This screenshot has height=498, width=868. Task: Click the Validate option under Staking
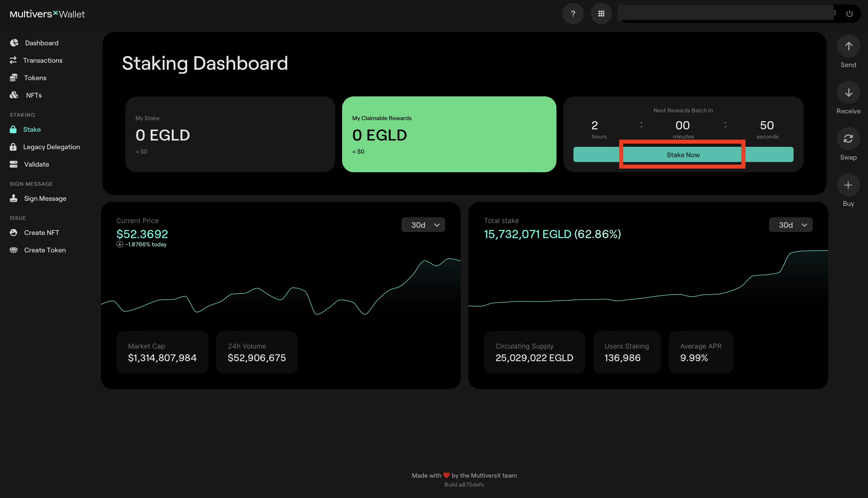(36, 164)
